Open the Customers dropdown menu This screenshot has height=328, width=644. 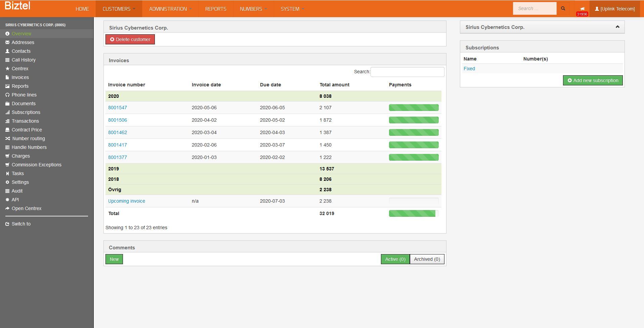[119, 9]
